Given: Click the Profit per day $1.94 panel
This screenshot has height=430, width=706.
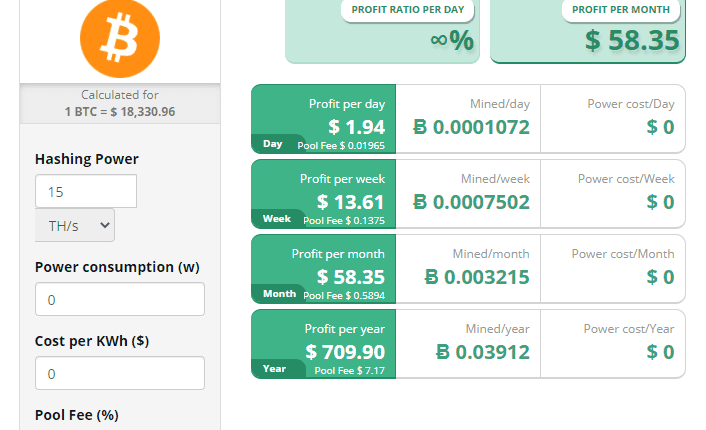Looking at the screenshot, I should pyautogui.click(x=340, y=118).
